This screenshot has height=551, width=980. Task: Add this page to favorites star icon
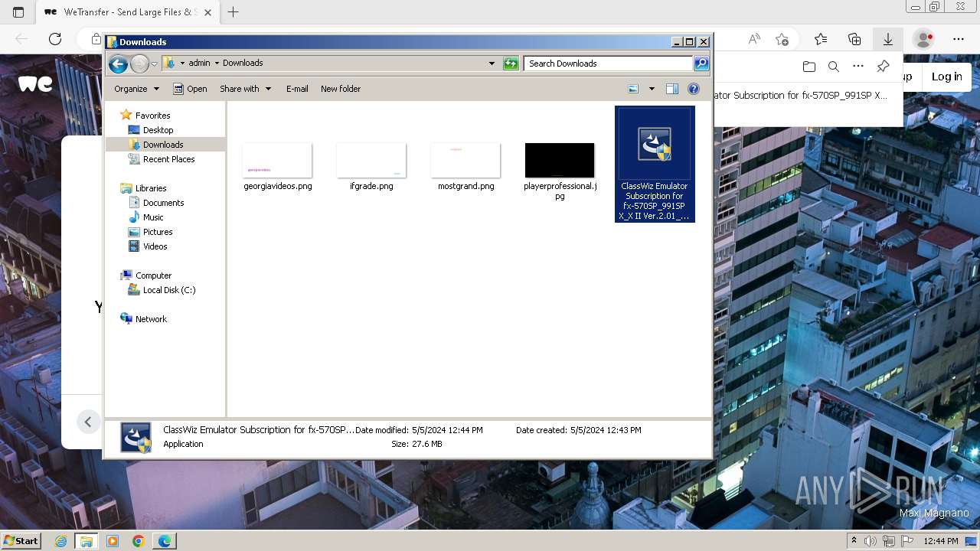[x=782, y=39]
